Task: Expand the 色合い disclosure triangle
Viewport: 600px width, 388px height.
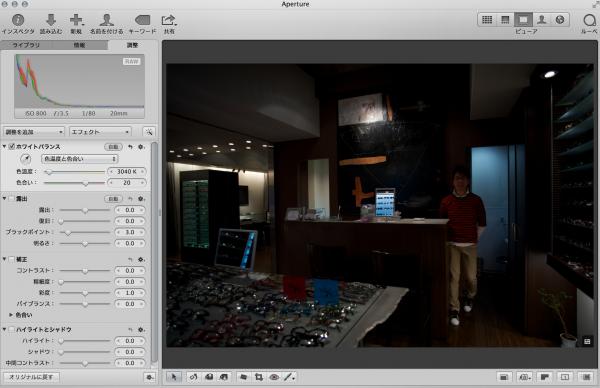Action: pyautogui.click(x=11, y=315)
